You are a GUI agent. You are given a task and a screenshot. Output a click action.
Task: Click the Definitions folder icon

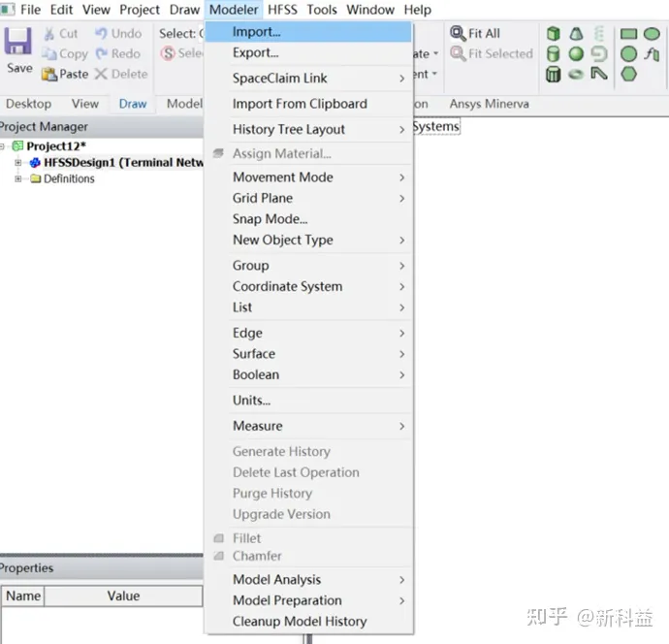click(x=36, y=178)
